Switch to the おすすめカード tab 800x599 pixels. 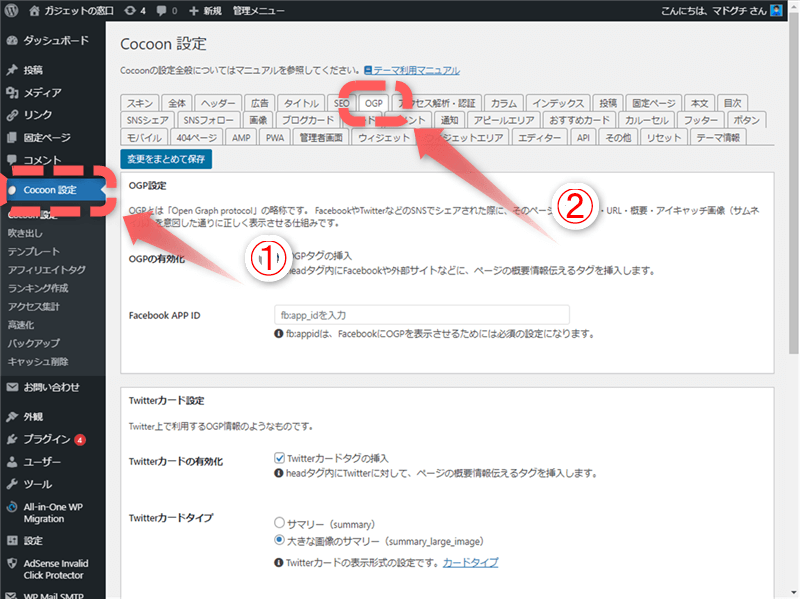(579, 120)
